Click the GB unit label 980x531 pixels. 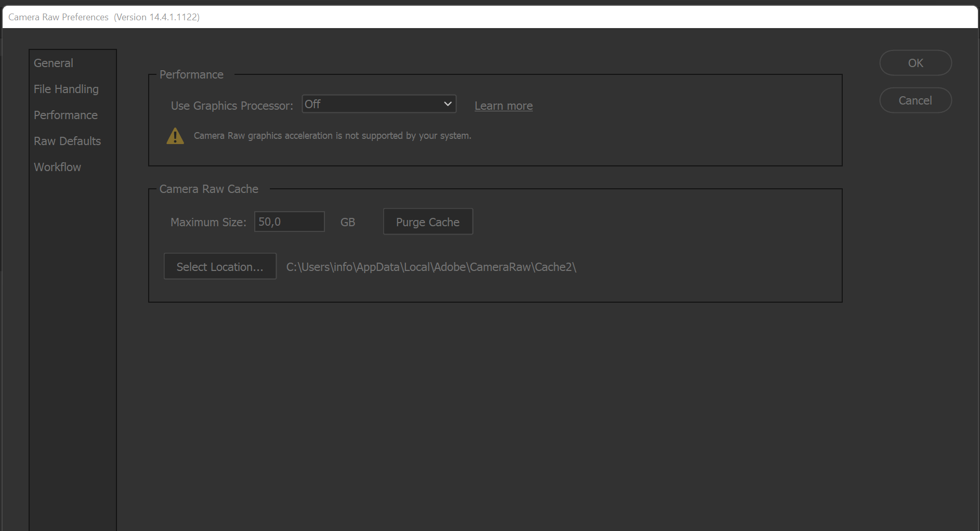pyautogui.click(x=347, y=222)
